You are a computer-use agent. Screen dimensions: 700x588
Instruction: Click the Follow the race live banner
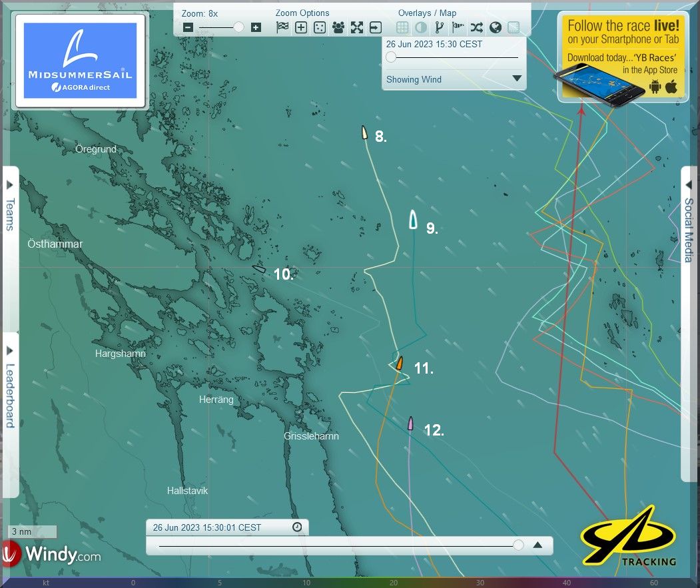tap(623, 57)
